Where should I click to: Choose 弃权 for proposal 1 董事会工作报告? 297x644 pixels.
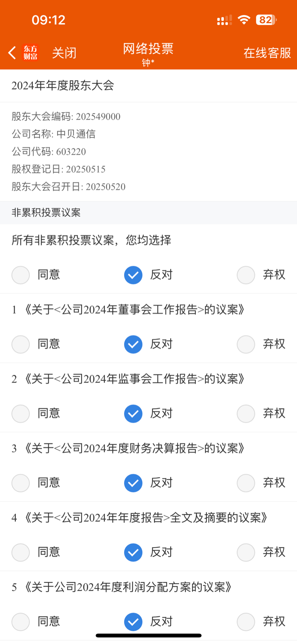click(x=246, y=344)
